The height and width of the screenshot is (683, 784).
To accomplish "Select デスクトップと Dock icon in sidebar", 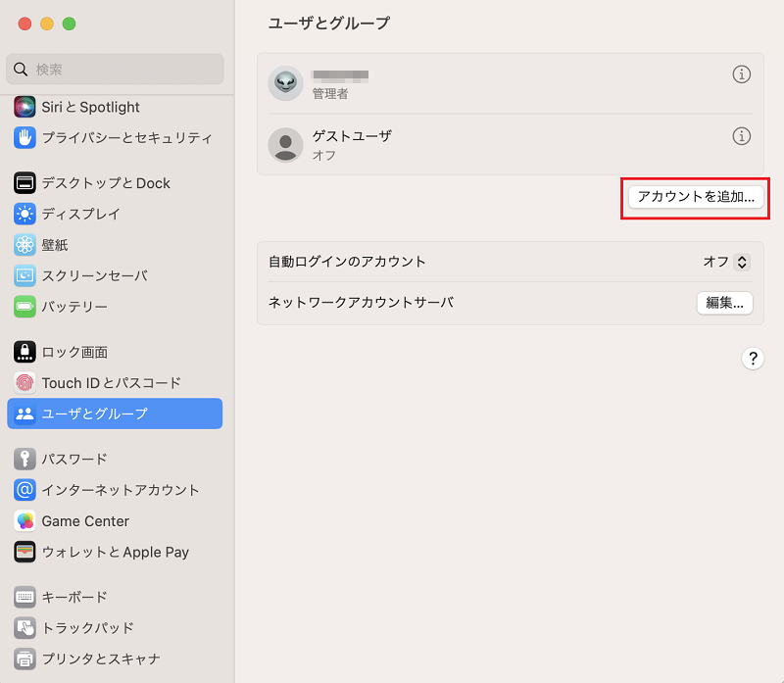I will [x=24, y=183].
